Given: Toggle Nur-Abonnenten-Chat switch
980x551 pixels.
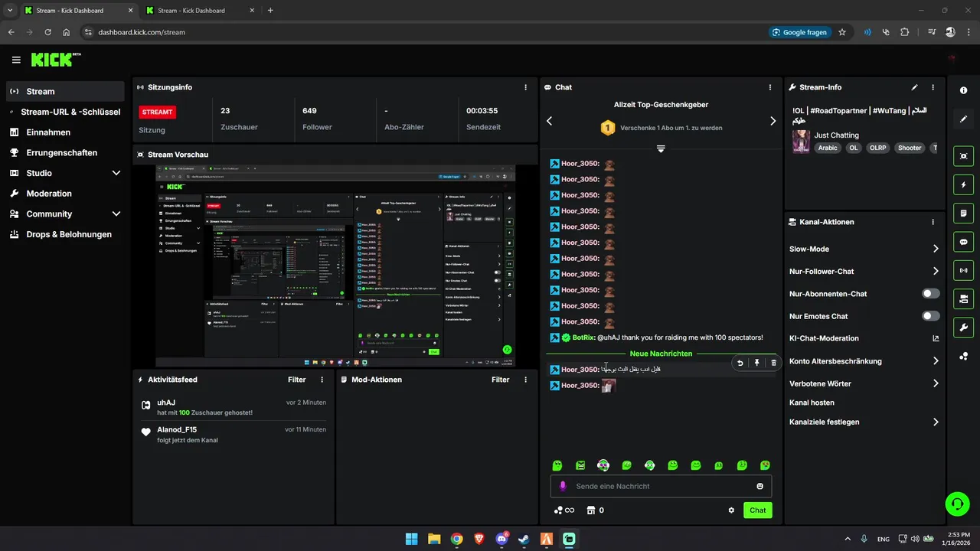Looking at the screenshot, I should pos(931,294).
